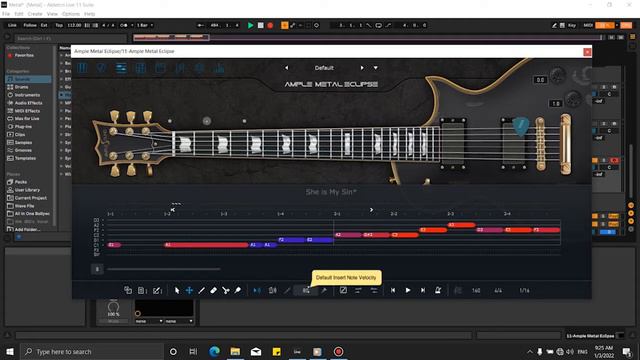This screenshot has width=640, height=360.
Task: Play the riff in Riffer transport
Action: pos(408,290)
